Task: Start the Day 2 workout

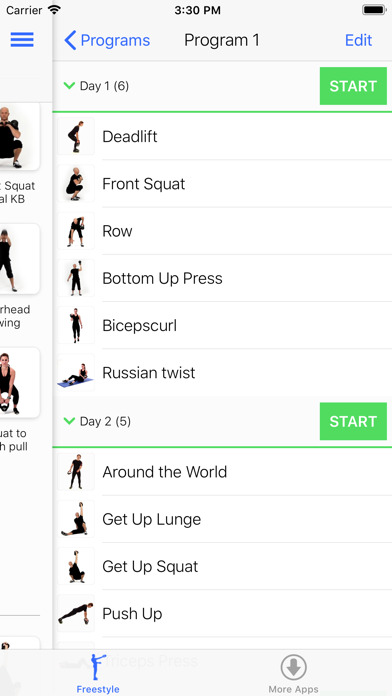Action: (353, 421)
